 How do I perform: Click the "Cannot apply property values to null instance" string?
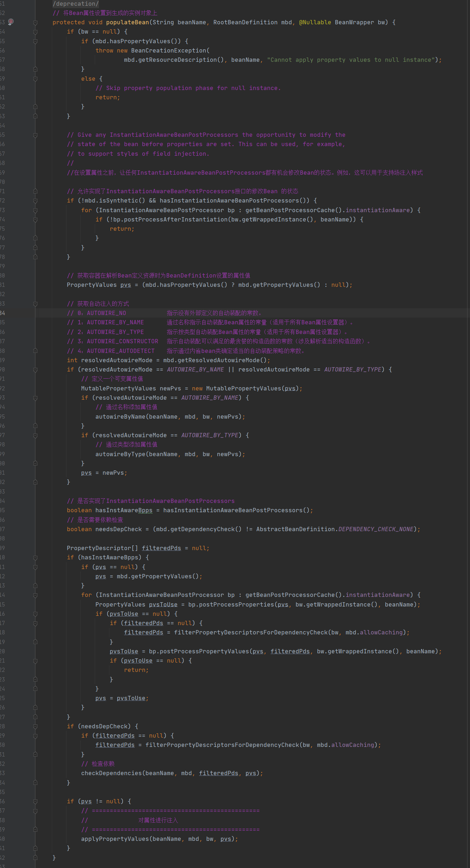[x=351, y=60]
